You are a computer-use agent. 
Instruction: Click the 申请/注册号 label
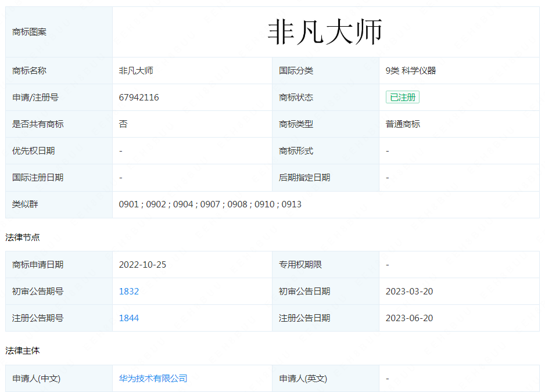pyautogui.click(x=35, y=98)
